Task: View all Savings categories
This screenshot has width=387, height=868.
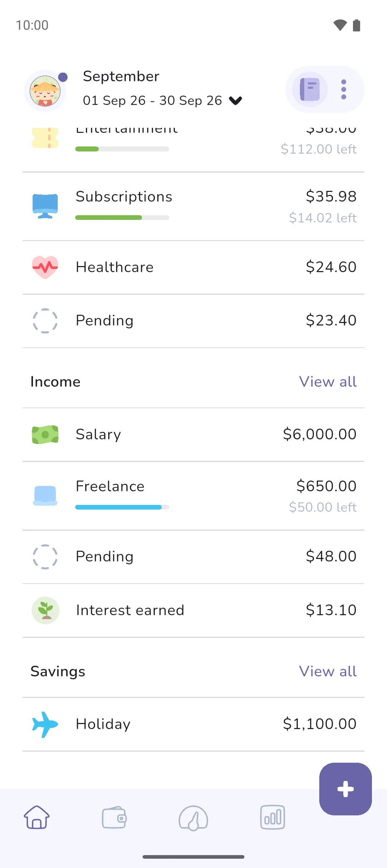Action: (x=328, y=671)
